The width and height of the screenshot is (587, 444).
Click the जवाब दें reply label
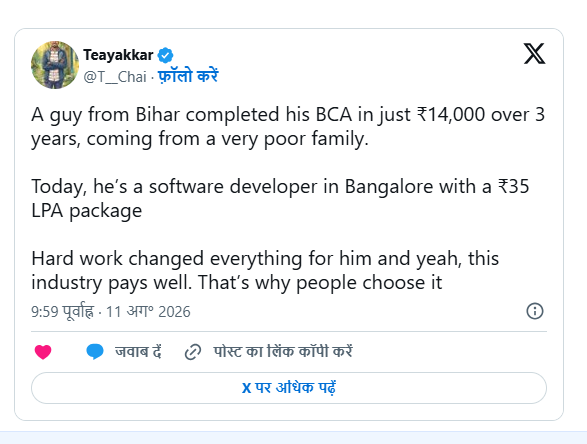(x=138, y=352)
